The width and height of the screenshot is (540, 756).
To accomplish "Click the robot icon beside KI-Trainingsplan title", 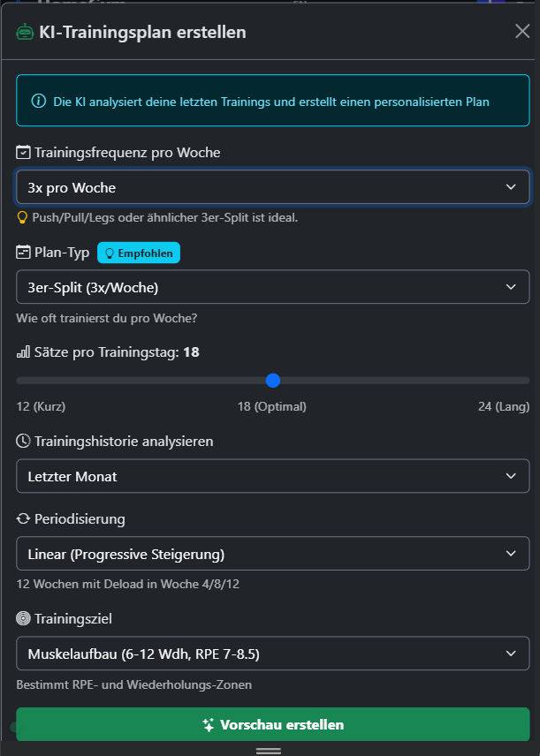I will [25, 33].
